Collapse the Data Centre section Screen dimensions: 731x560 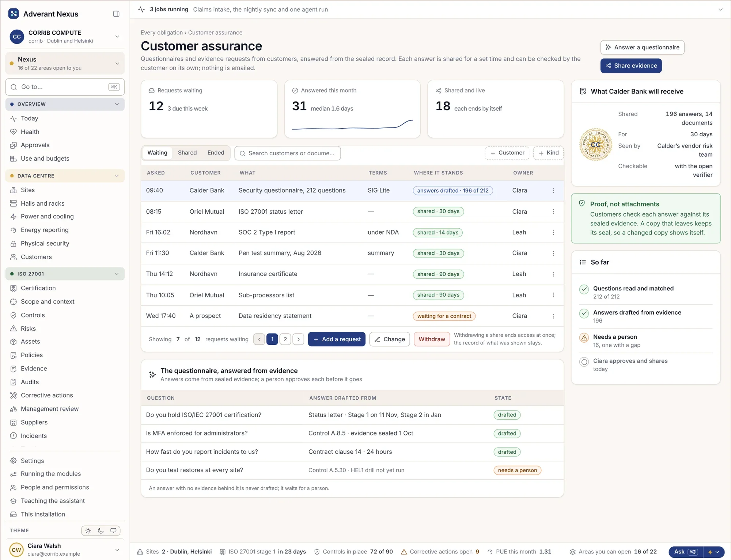pos(65,176)
